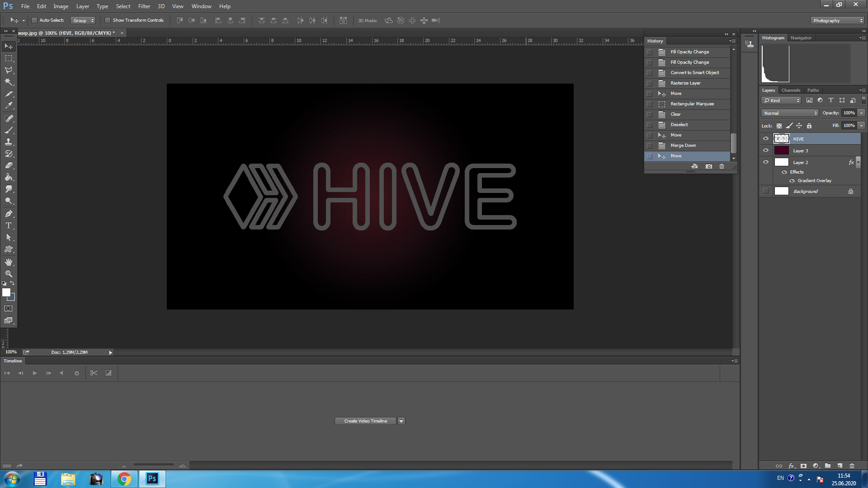Select the Magic Wand tool
Image resolution: width=868 pixels, height=488 pixels.
9,82
